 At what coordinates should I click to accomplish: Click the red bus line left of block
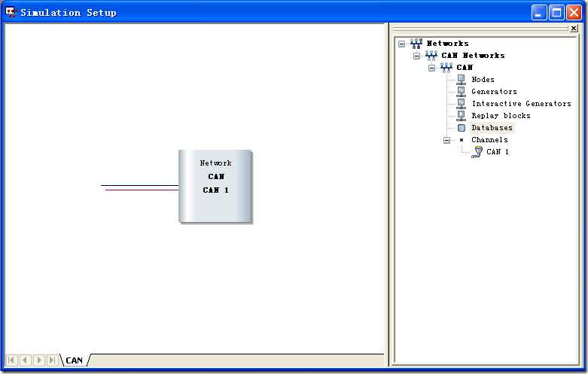coord(142,190)
